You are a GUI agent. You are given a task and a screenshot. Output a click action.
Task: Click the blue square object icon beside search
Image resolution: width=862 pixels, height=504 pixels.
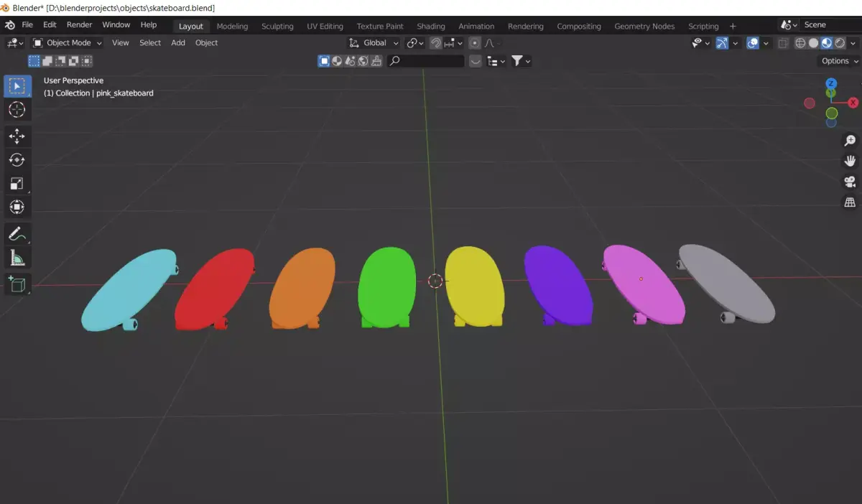(324, 62)
